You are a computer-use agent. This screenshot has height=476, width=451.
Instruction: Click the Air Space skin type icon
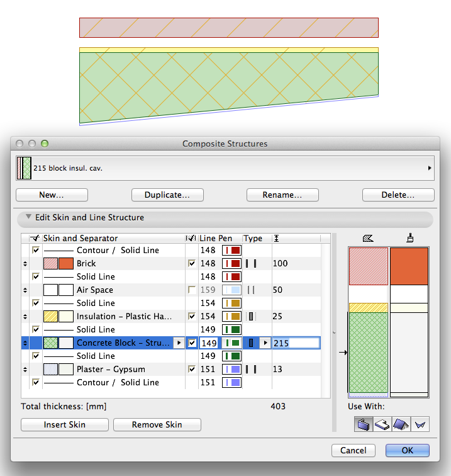tap(251, 290)
